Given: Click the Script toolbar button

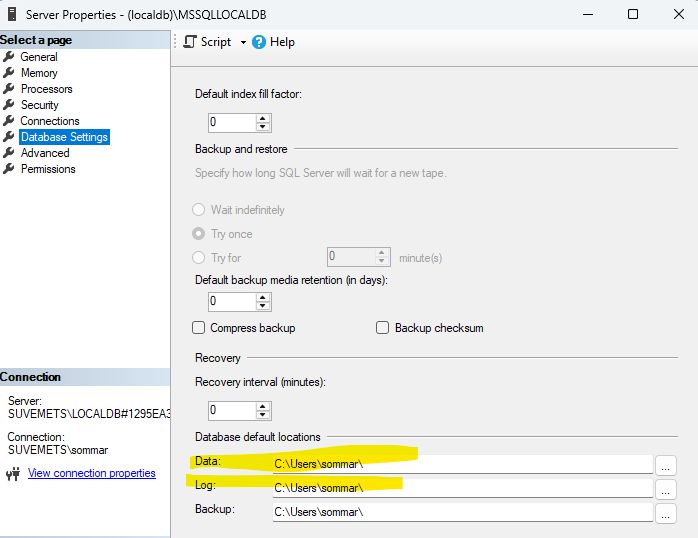Looking at the screenshot, I should [207, 42].
